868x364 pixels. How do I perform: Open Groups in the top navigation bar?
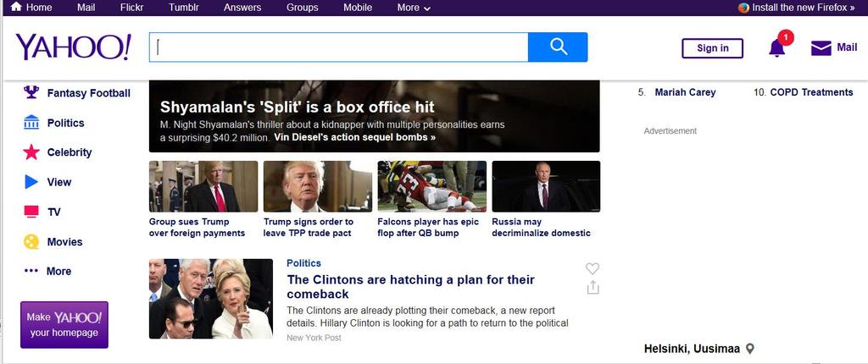(x=303, y=8)
